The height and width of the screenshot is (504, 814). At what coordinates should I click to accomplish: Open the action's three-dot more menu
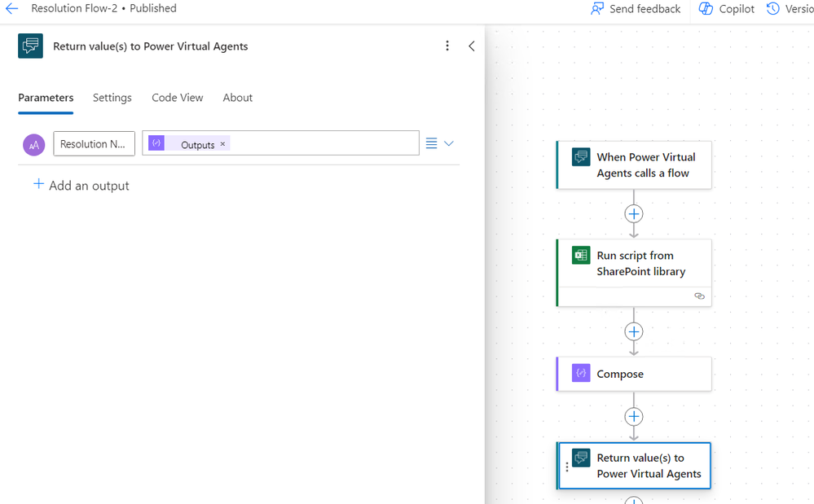[x=447, y=46]
